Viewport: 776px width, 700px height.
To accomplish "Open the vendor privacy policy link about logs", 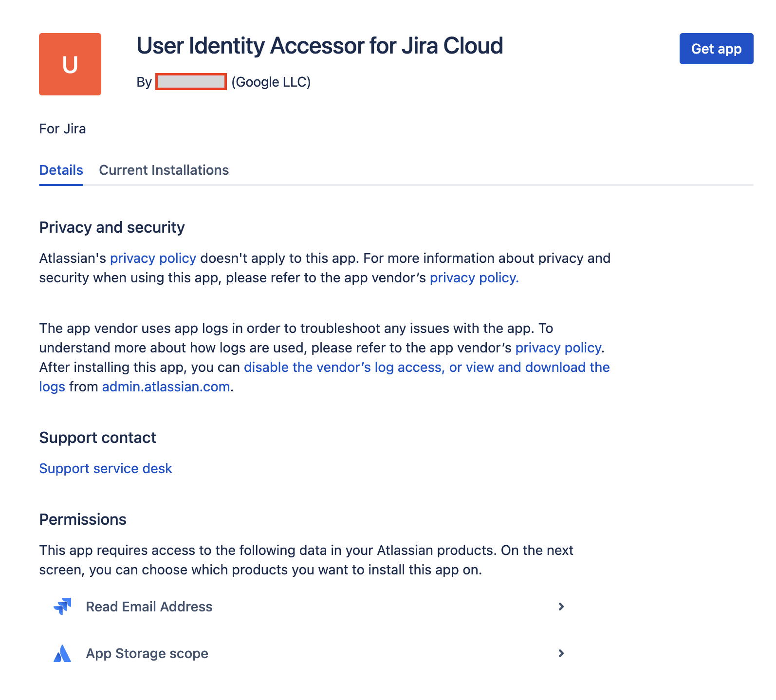I will coord(558,348).
